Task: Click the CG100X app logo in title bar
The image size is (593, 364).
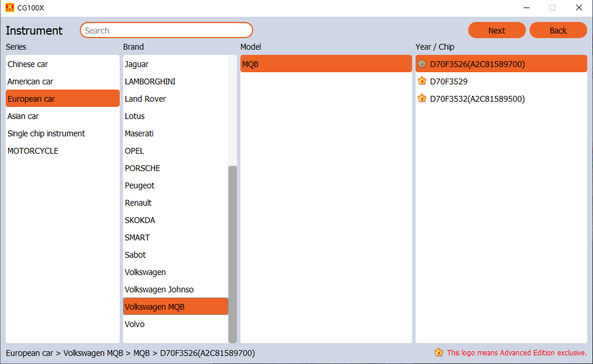Action: (x=10, y=8)
